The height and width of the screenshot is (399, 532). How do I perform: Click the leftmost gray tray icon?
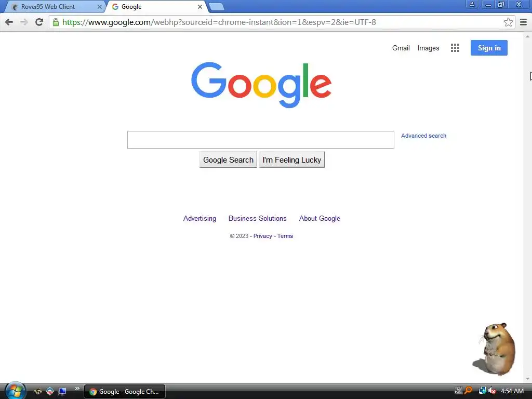point(458,391)
